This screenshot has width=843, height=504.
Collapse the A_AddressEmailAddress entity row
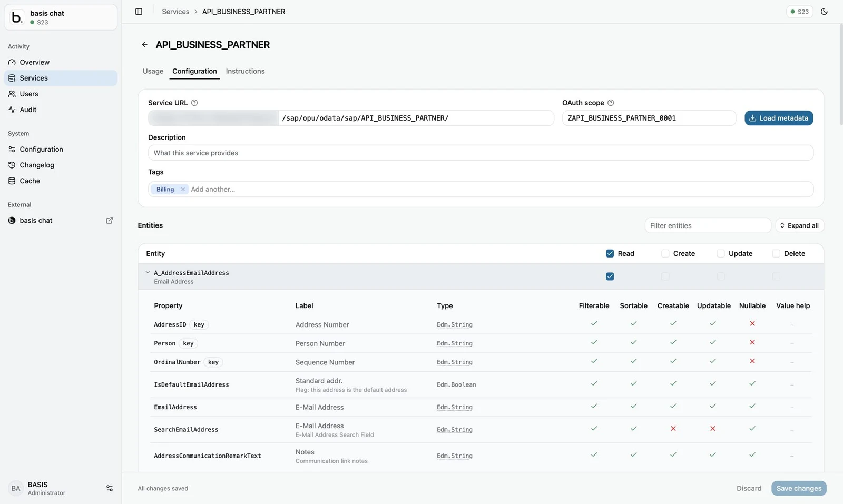pos(148,272)
